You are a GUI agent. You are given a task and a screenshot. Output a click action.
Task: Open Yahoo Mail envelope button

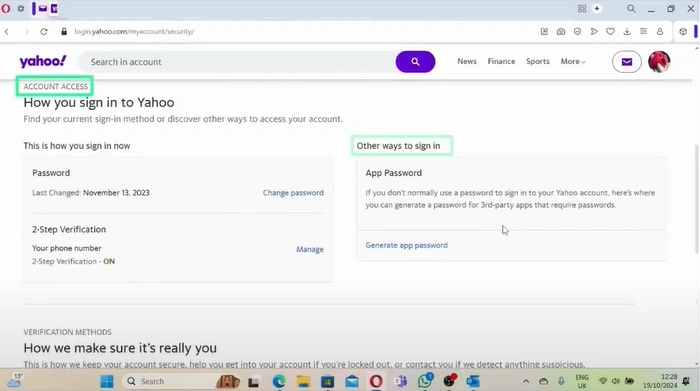click(x=627, y=62)
